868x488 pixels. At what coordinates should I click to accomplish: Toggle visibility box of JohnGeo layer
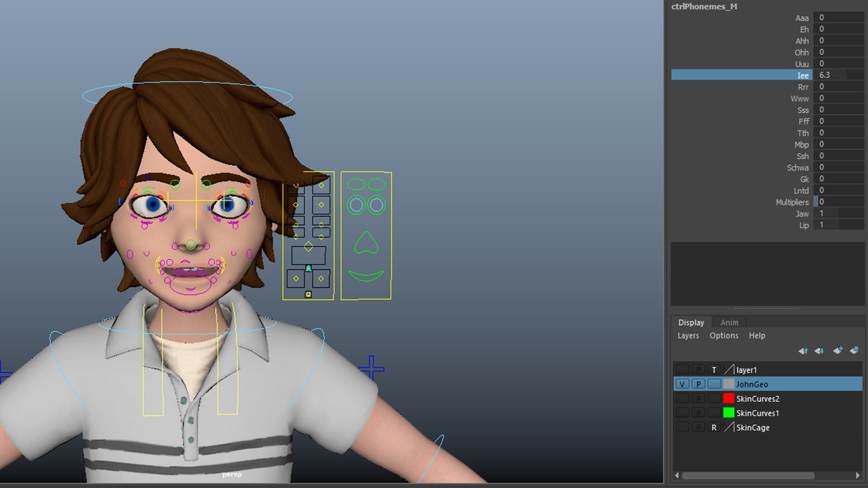[x=682, y=384]
